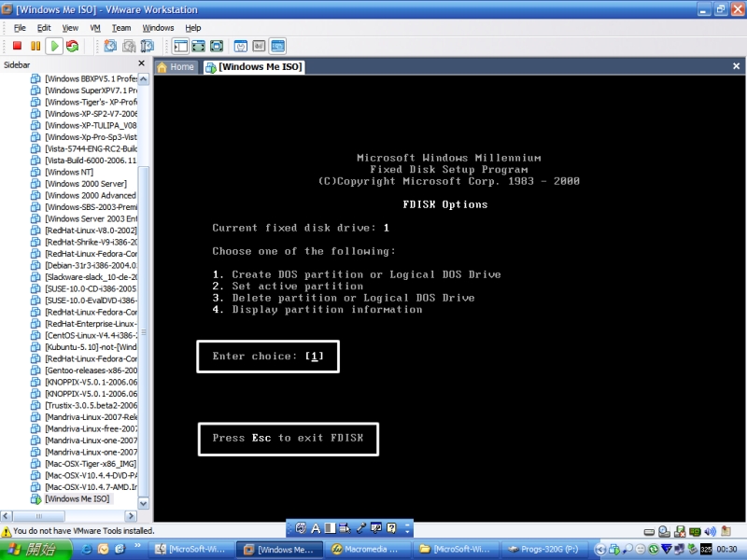
Task: Select [Windows-XP-TULIPA_V08 sidebar entry
Action: click(x=83, y=125)
